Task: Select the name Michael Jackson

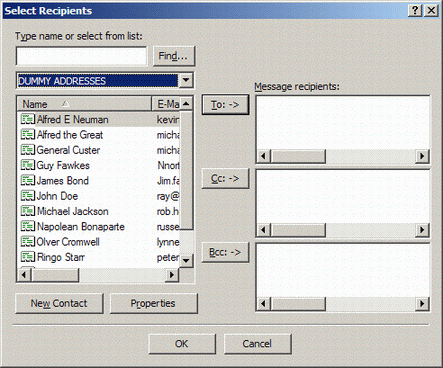Action: click(x=73, y=211)
